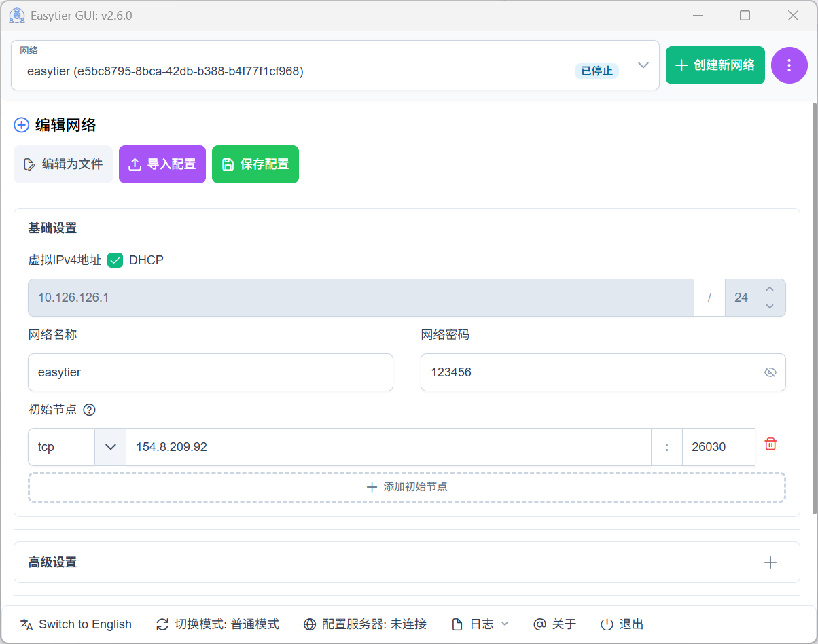
Task: Click the 保存配置 button
Action: 255,164
